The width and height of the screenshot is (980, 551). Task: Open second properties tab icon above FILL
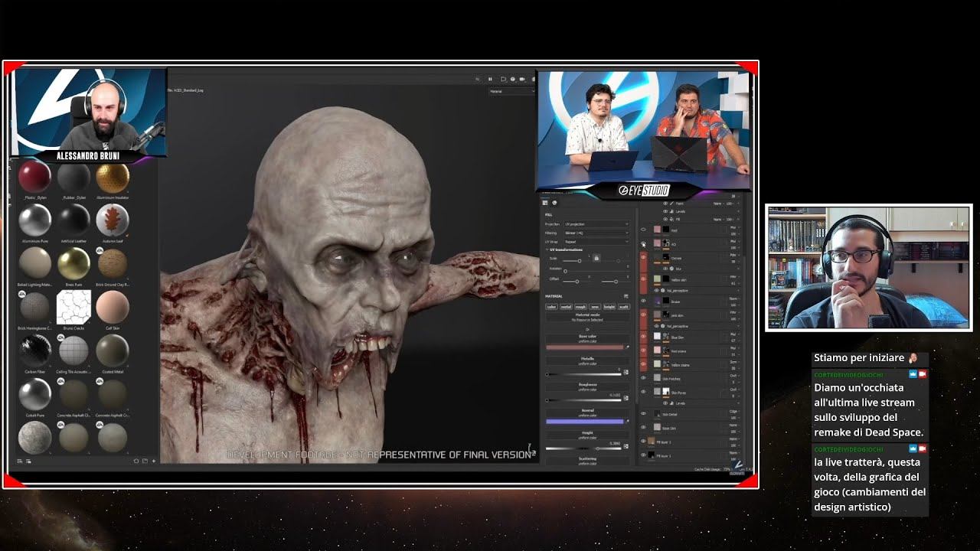tap(554, 202)
